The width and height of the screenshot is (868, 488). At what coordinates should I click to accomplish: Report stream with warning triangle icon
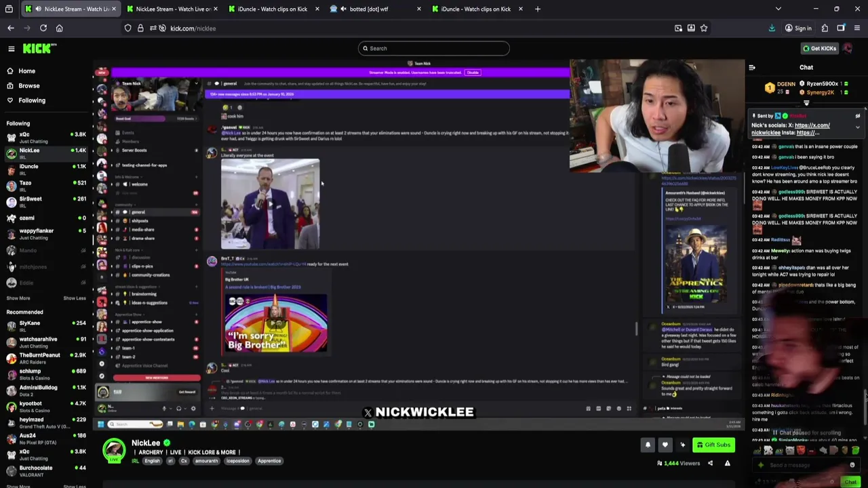[x=727, y=464]
